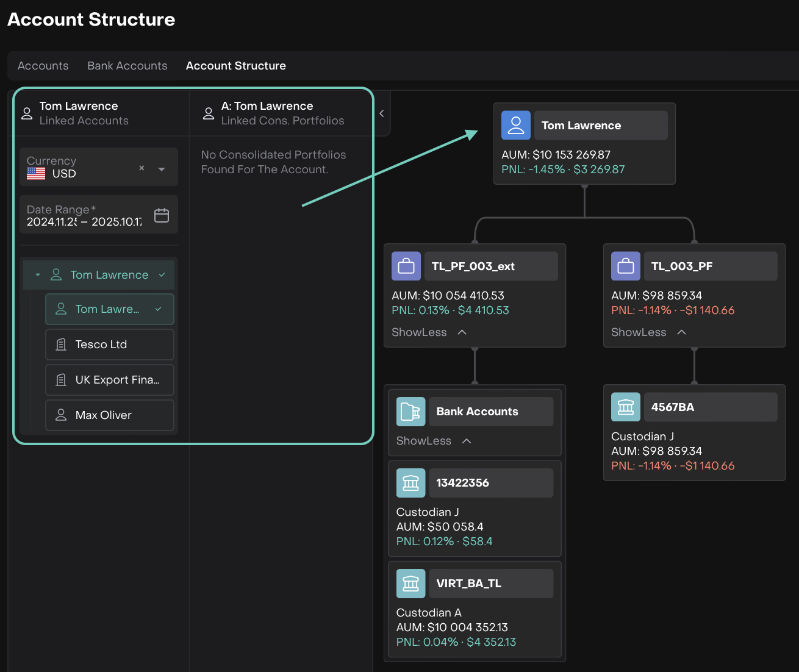Click Tom Lawrence blue person icon in tree
The height and width of the screenshot is (672, 799).
[x=515, y=125]
